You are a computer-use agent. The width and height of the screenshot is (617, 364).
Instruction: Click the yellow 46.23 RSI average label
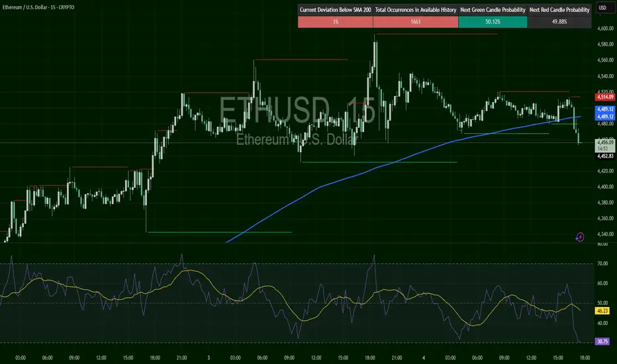pyautogui.click(x=603, y=311)
